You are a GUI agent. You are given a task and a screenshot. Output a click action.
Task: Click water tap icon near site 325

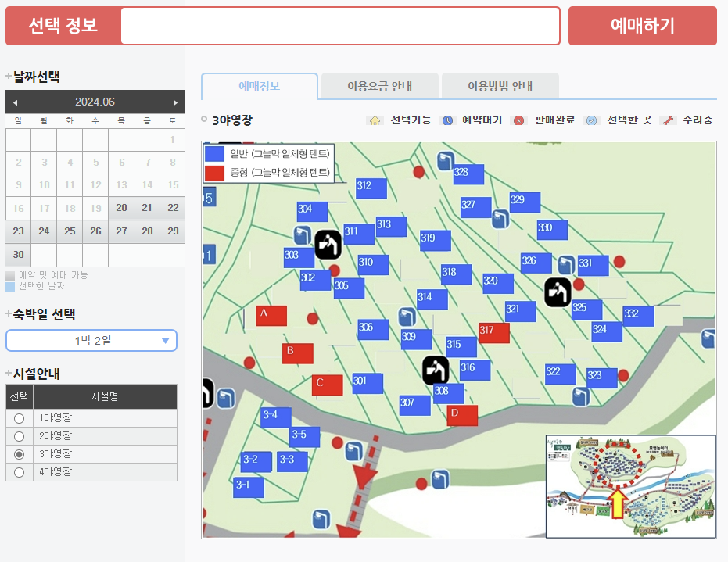(x=558, y=292)
